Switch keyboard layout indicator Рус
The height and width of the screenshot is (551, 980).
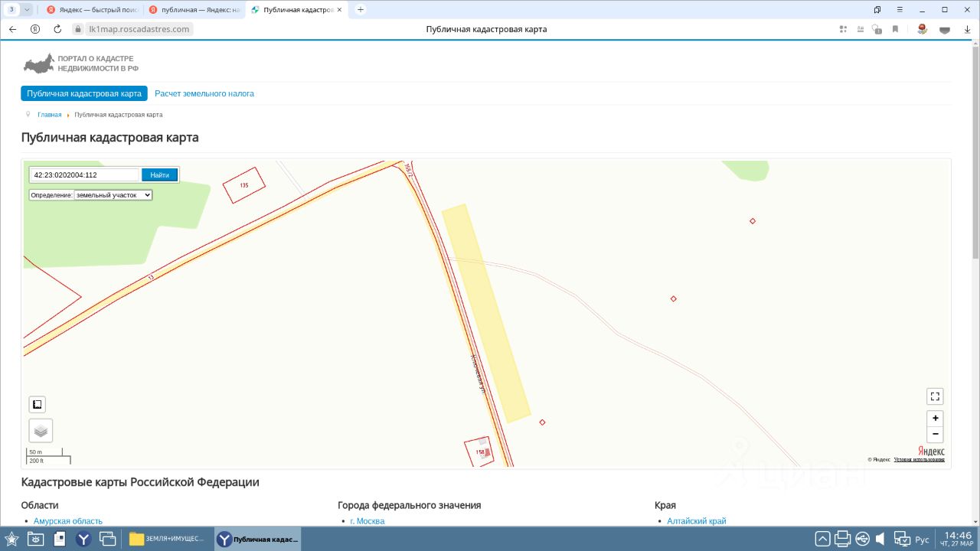click(923, 540)
